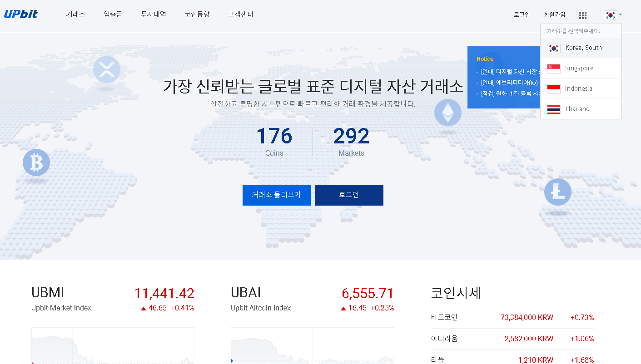Screen dimensions: 641x364
Task: Open the Upbit Market Index chart
Action: pyautogui.click(x=113, y=345)
